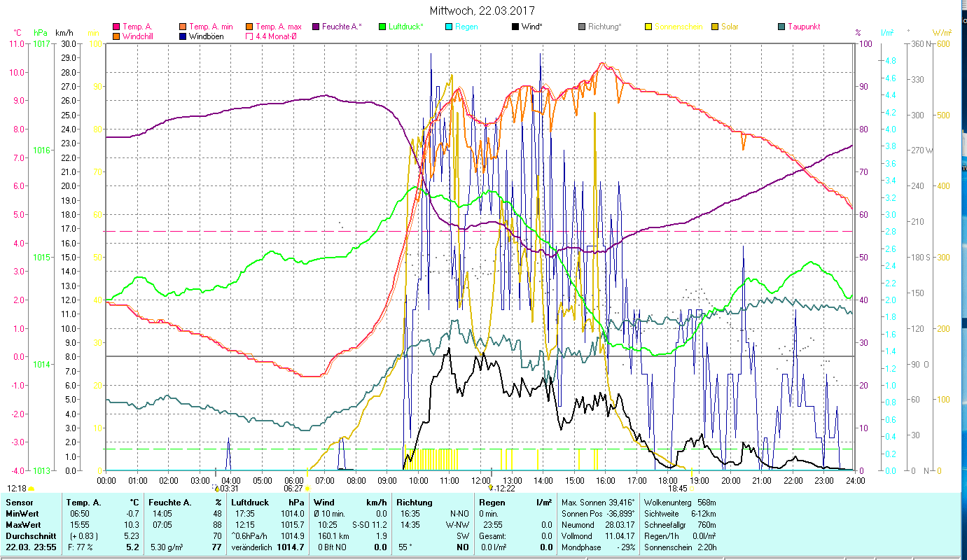The height and width of the screenshot is (560, 967).
Task: Click the average temperature value '5.23'
Action: (x=132, y=536)
